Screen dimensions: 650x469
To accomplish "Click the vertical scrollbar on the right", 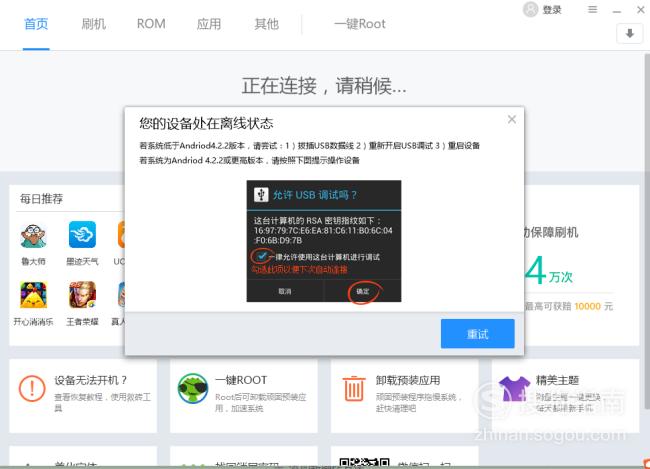I will point(647,232).
